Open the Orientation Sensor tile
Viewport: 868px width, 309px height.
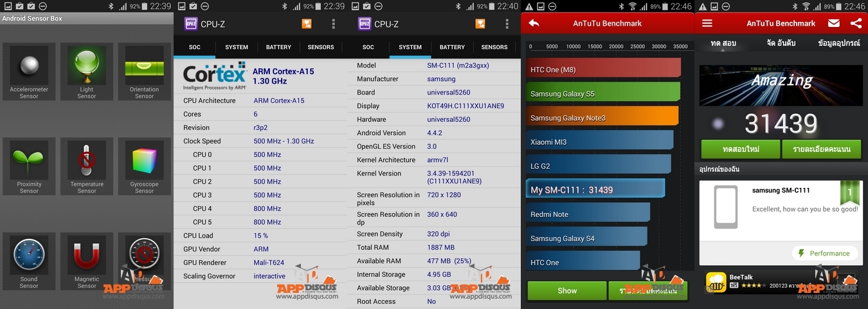point(144,71)
